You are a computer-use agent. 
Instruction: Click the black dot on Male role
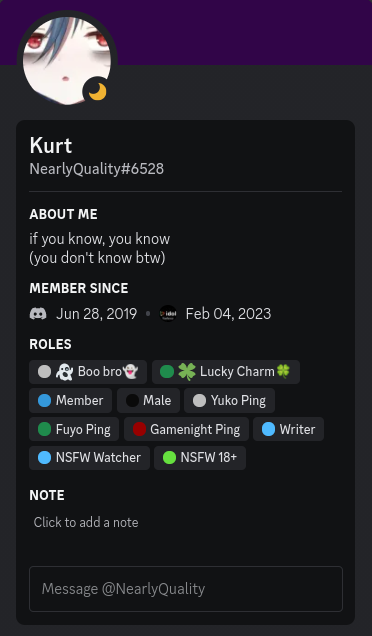pyautogui.click(x=132, y=400)
